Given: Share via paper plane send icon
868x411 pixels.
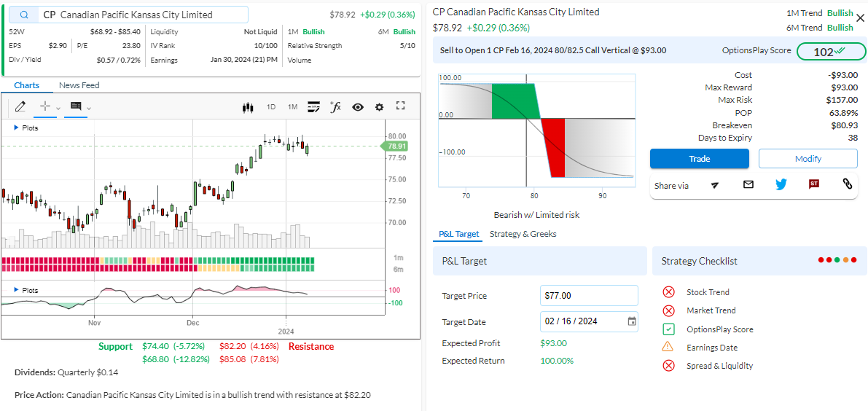Looking at the screenshot, I should point(715,185).
